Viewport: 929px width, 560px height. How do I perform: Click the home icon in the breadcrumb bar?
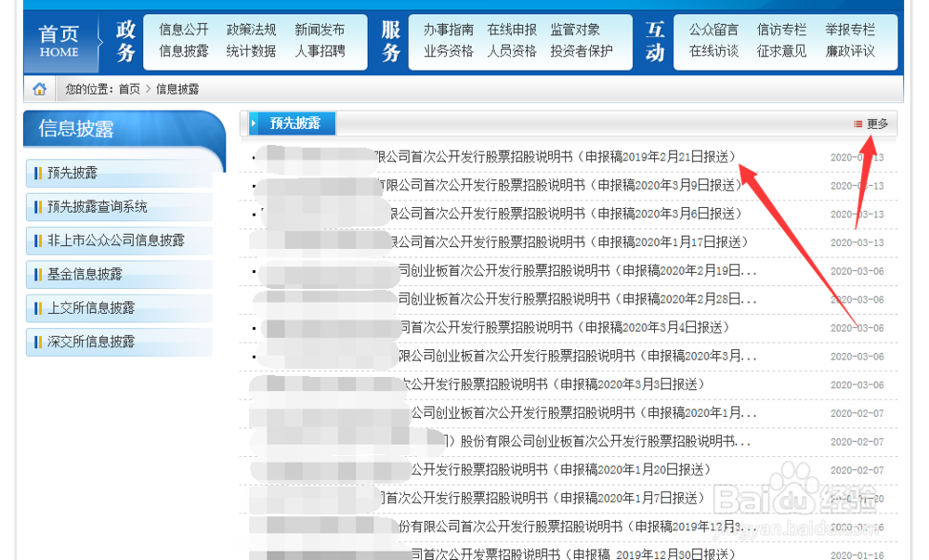(x=37, y=88)
